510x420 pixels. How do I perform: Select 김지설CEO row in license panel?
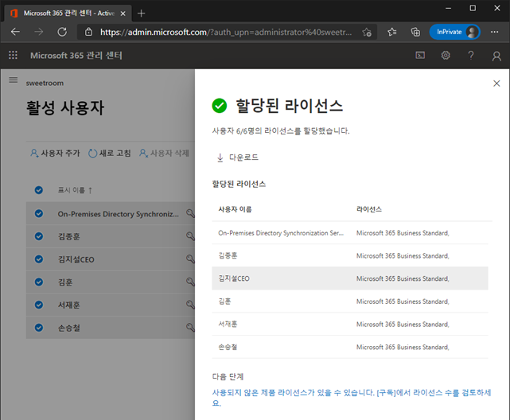click(350, 278)
